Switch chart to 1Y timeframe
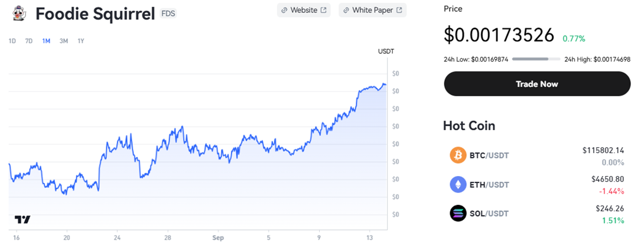Viewport: 644px width, 244px height. click(81, 41)
